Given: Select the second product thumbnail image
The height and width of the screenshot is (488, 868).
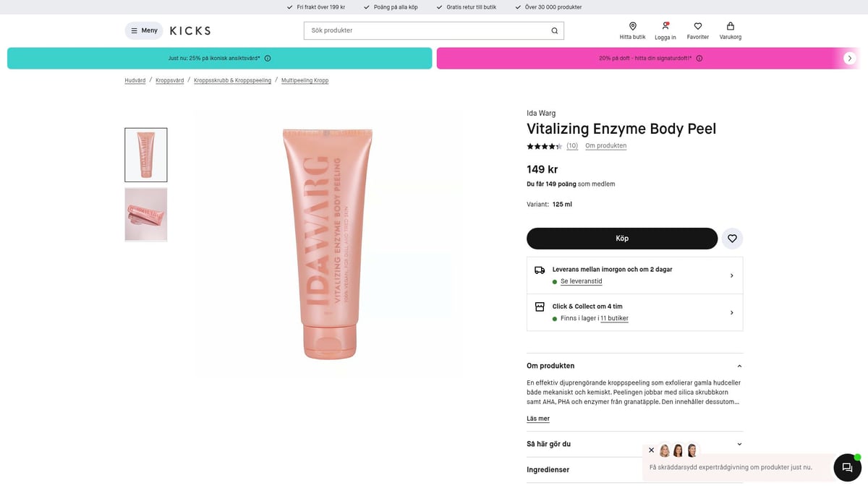Looking at the screenshot, I should [146, 214].
